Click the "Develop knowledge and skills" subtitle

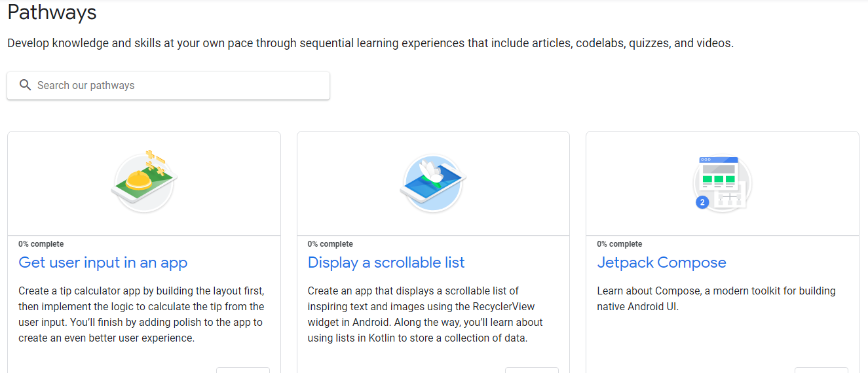click(370, 44)
